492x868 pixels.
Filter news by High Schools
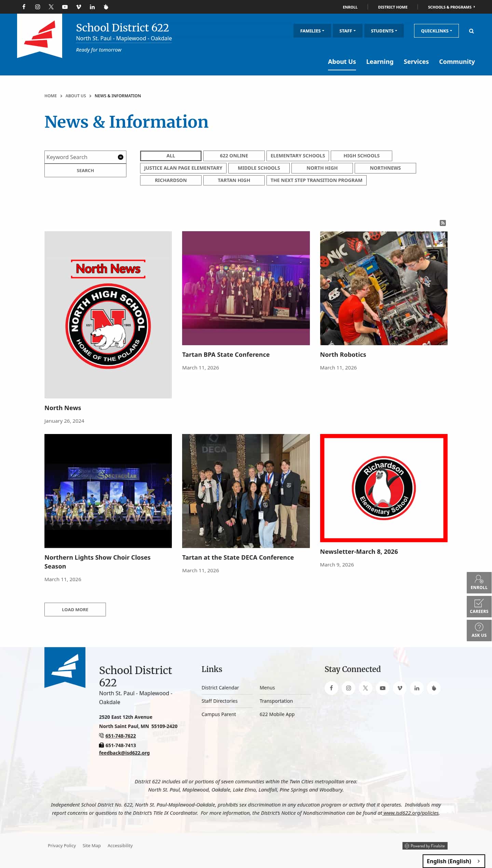361,156
